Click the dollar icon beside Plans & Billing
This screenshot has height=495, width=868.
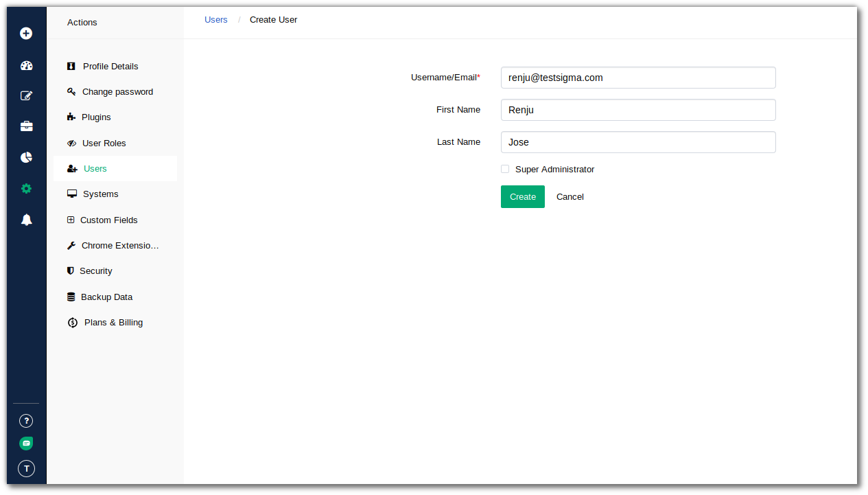pos(73,323)
